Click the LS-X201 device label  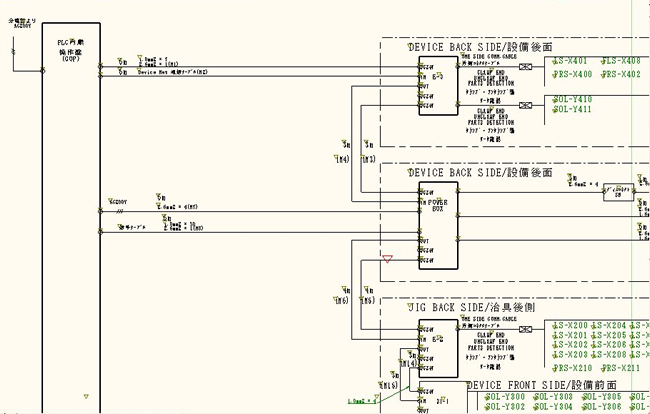(570, 335)
